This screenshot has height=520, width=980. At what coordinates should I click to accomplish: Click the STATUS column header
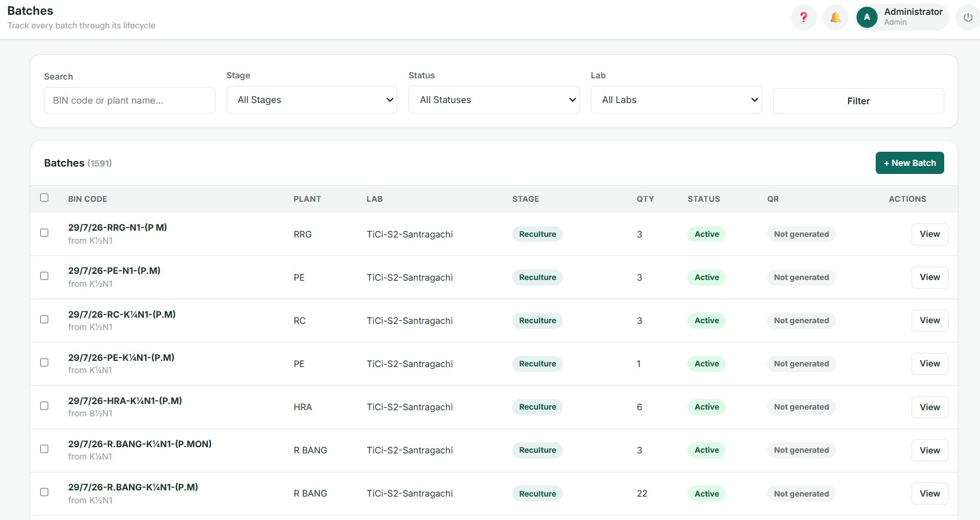pos(704,199)
